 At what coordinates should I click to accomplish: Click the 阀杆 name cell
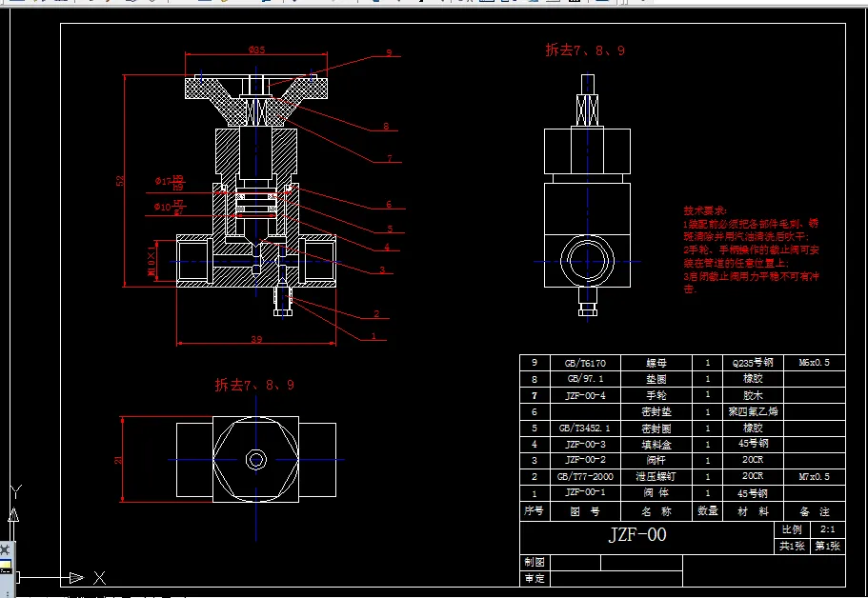point(656,460)
